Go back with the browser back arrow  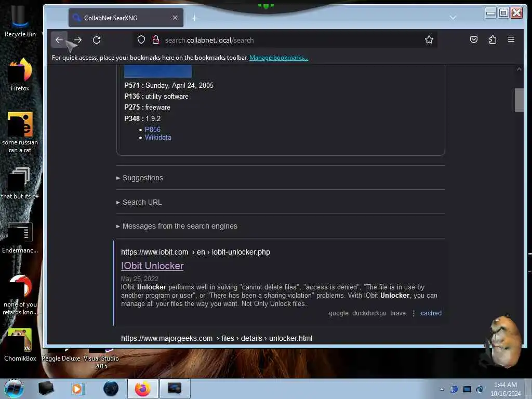coord(59,40)
